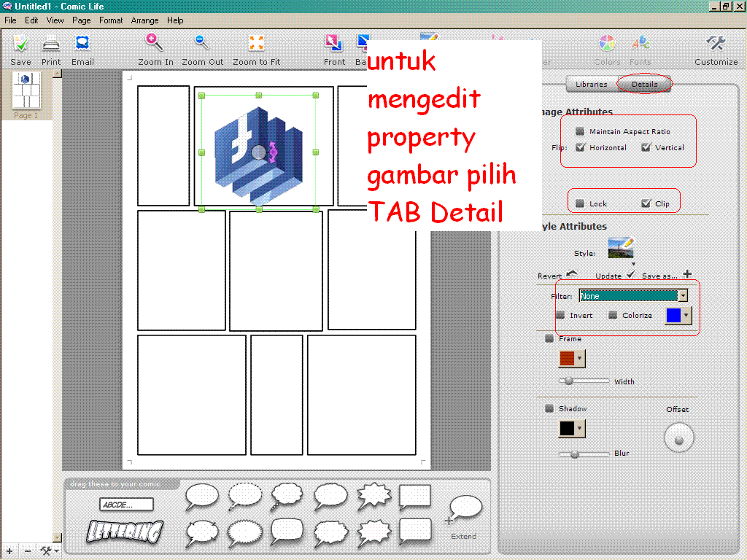747x560 pixels.
Task: Disable the Clip checkbox
Action: [x=646, y=203]
